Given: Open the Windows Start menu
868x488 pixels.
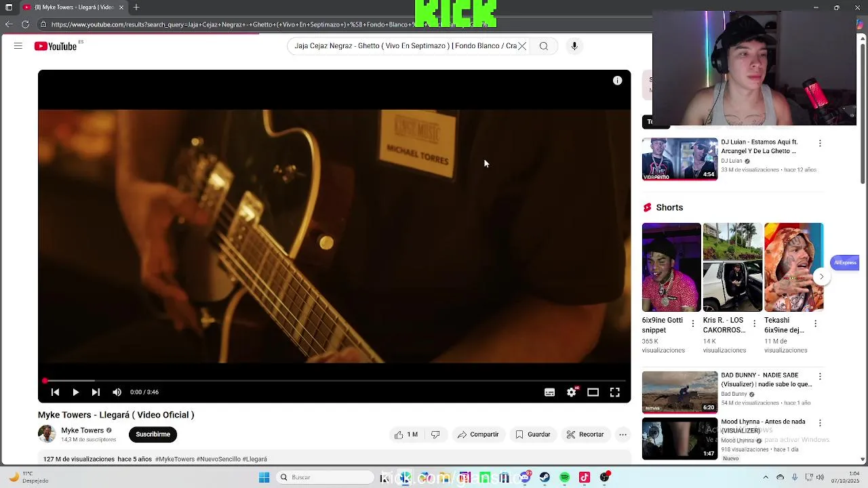Looking at the screenshot, I should (264, 477).
